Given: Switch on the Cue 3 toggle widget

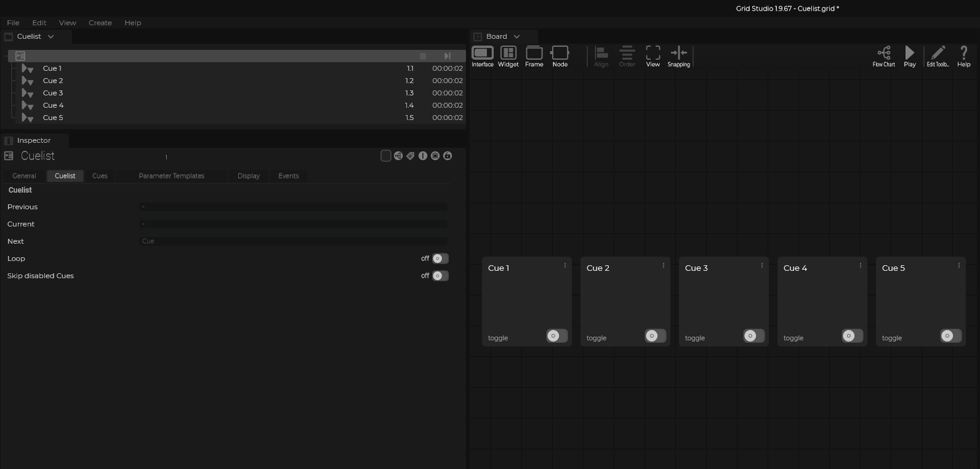Looking at the screenshot, I should [x=753, y=335].
